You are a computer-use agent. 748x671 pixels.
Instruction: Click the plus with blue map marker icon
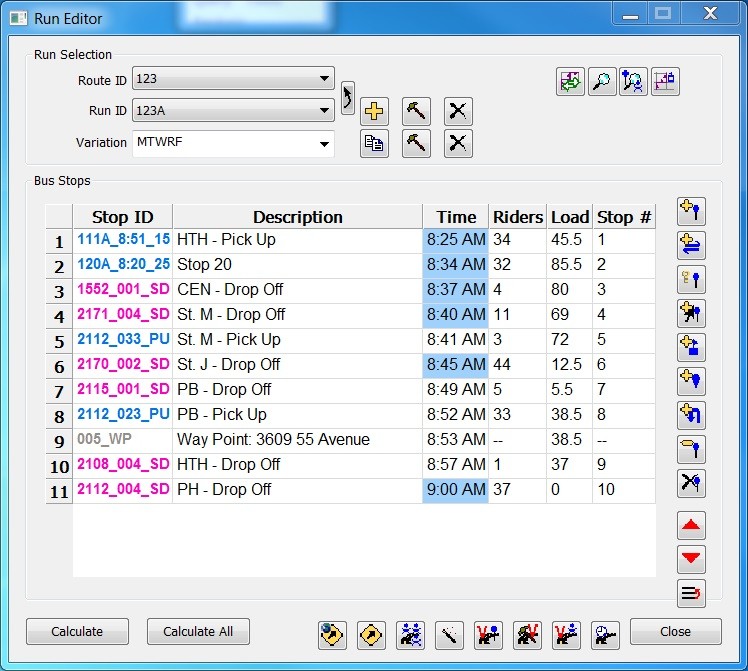(691, 381)
